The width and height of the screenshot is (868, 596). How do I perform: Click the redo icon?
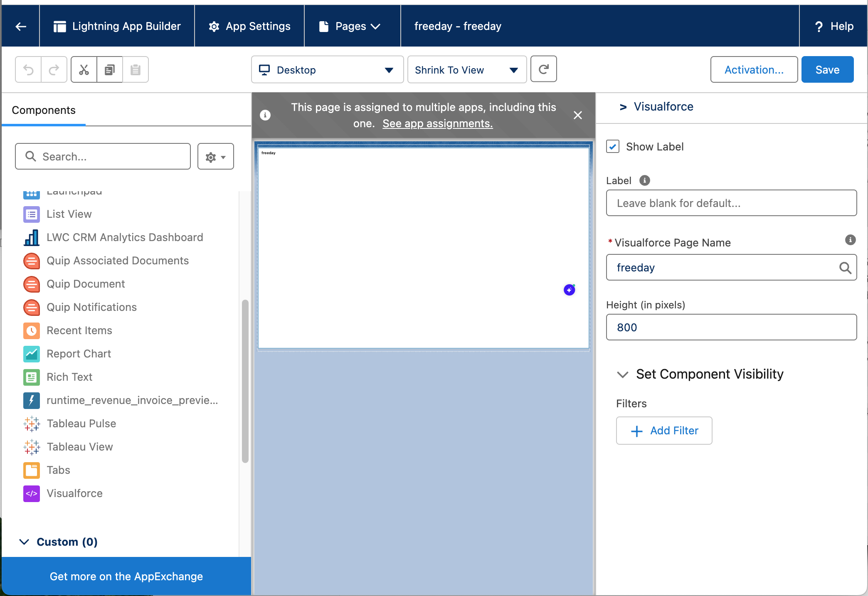[54, 69]
